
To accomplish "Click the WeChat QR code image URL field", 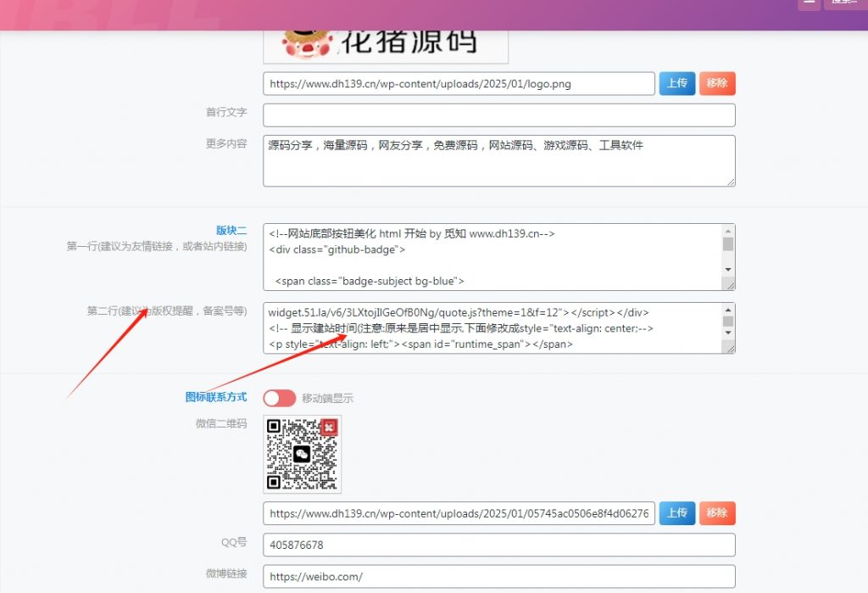I will click(x=459, y=513).
